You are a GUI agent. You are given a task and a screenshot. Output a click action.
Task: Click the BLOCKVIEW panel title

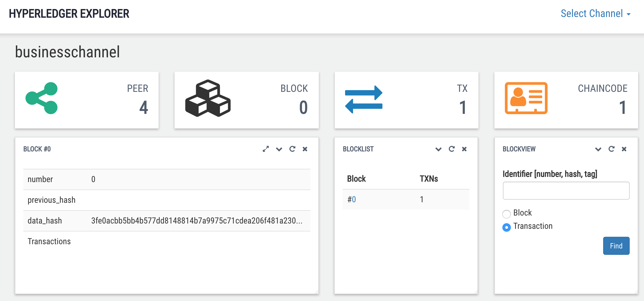pos(519,149)
